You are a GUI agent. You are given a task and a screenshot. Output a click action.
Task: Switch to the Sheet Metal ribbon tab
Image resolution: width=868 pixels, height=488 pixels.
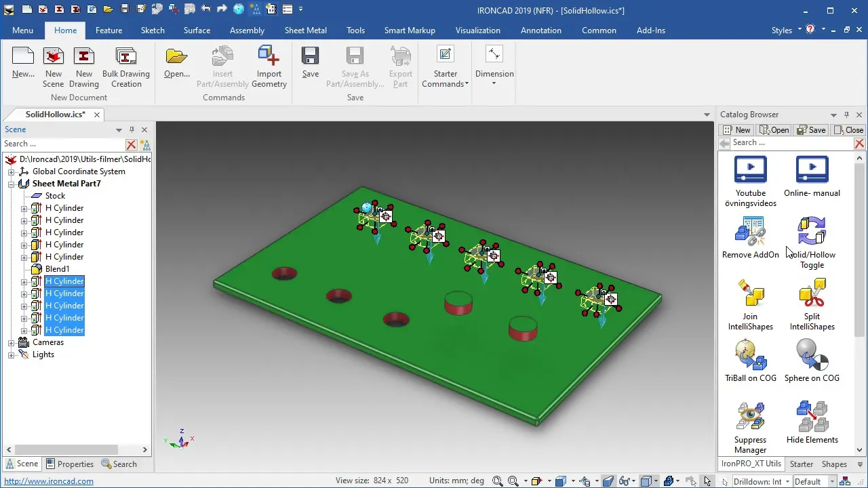pyautogui.click(x=305, y=30)
